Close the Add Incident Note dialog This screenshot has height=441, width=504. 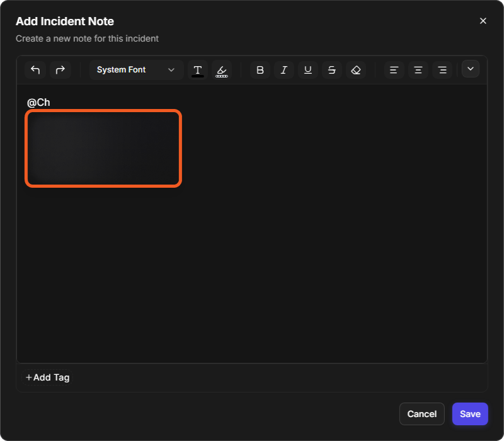pos(483,21)
